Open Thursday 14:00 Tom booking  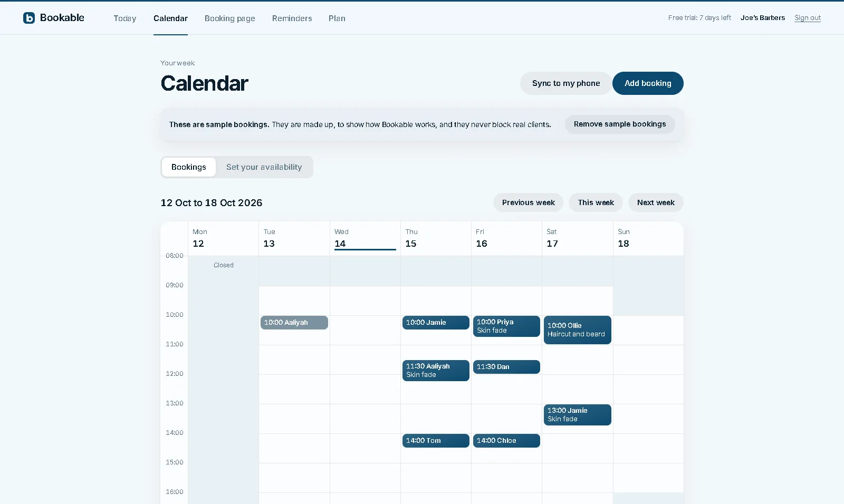(436, 441)
